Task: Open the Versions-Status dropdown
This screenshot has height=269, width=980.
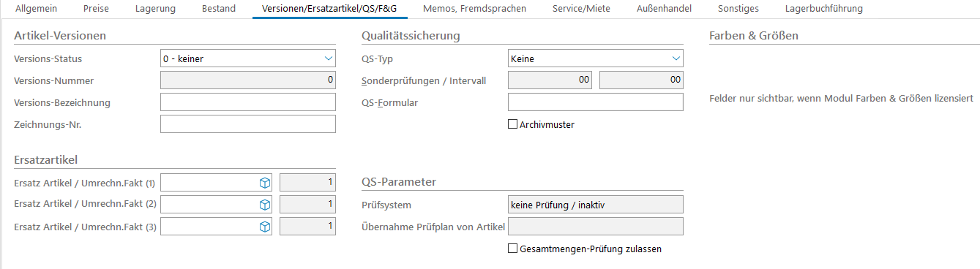Action: coord(248,58)
